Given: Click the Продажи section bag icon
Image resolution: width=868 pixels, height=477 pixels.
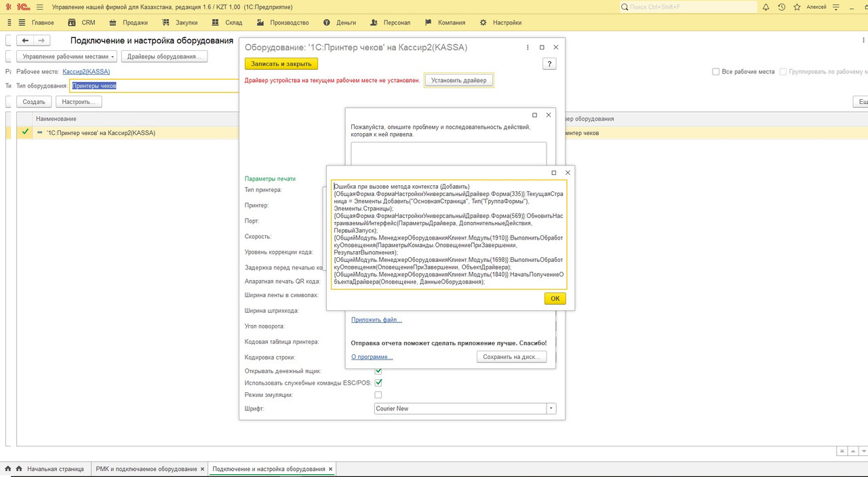Looking at the screenshot, I should pyautogui.click(x=114, y=22).
